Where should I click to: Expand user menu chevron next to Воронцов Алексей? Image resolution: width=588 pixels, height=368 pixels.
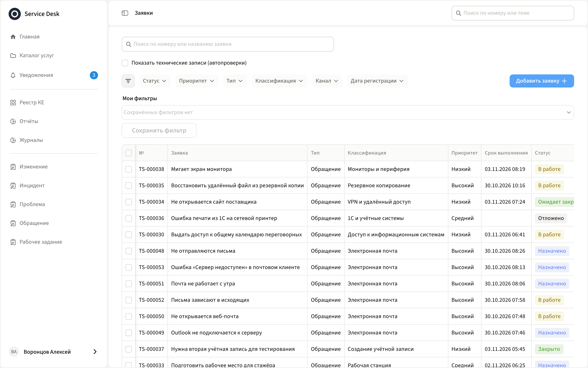pos(95,352)
